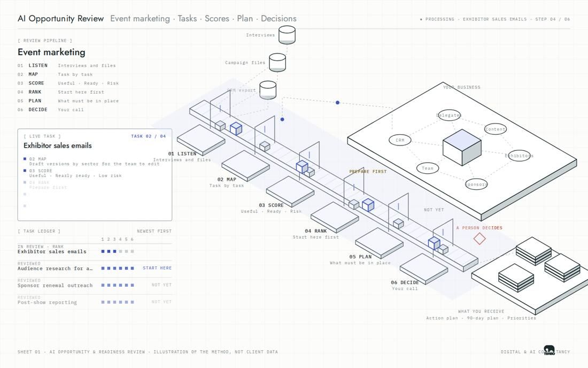Click START HERE on Audience research row
The image size is (588, 368).
tap(157, 268)
